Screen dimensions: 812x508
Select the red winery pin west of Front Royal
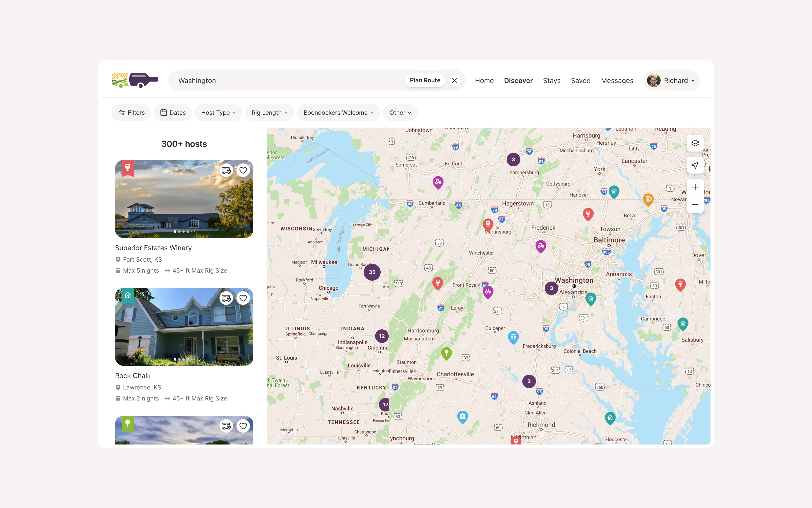(437, 283)
